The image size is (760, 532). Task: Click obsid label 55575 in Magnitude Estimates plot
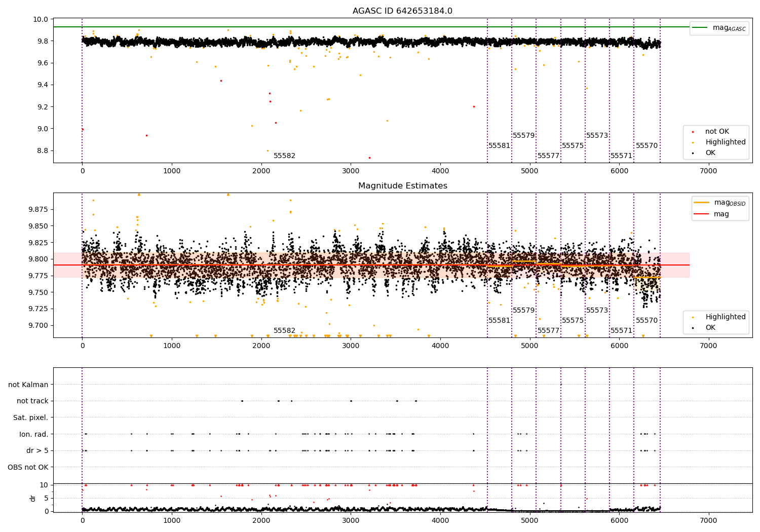point(573,321)
